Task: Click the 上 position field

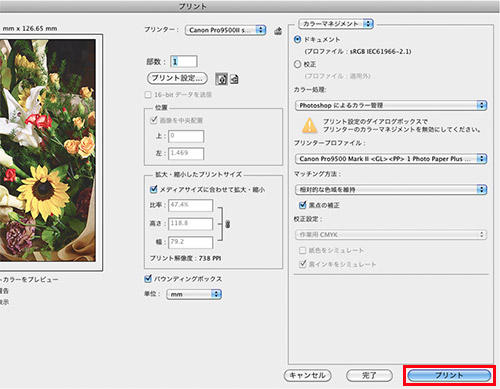Action: click(186, 136)
